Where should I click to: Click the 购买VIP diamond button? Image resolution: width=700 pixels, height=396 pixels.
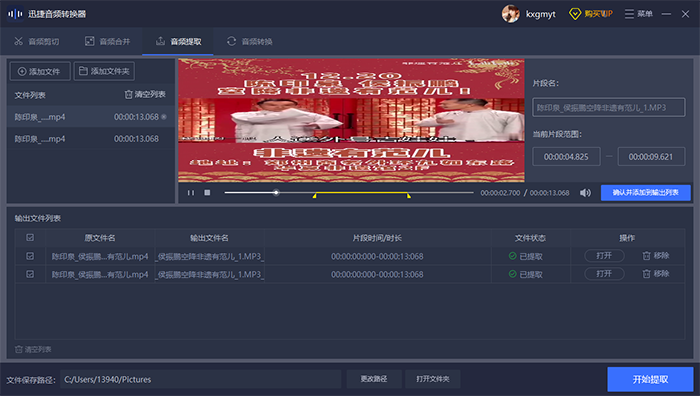point(591,14)
